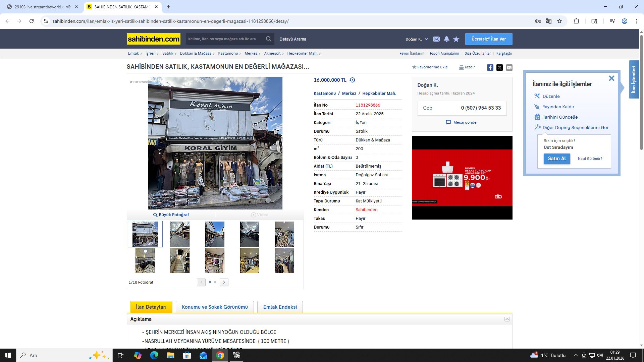Viewport: 644px width, 362px height.
Task: Click Size Özel İlanlar link
Action: click(x=478, y=53)
